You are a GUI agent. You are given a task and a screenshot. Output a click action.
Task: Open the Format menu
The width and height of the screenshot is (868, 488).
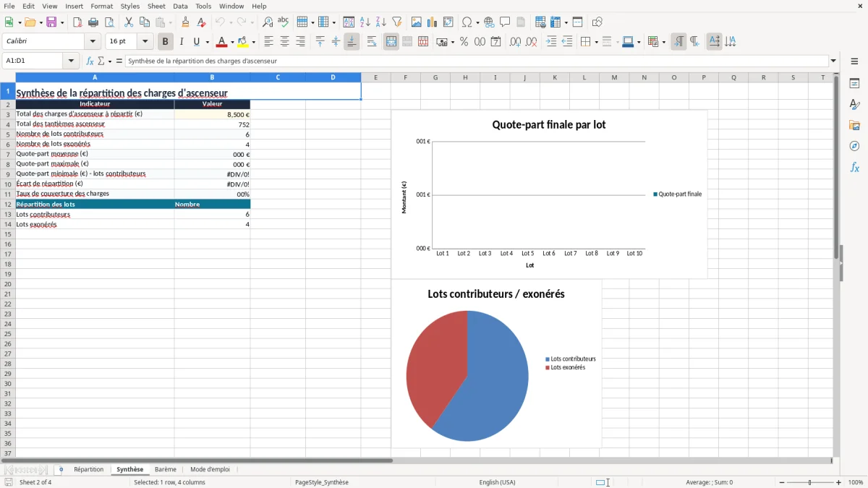pyautogui.click(x=102, y=6)
